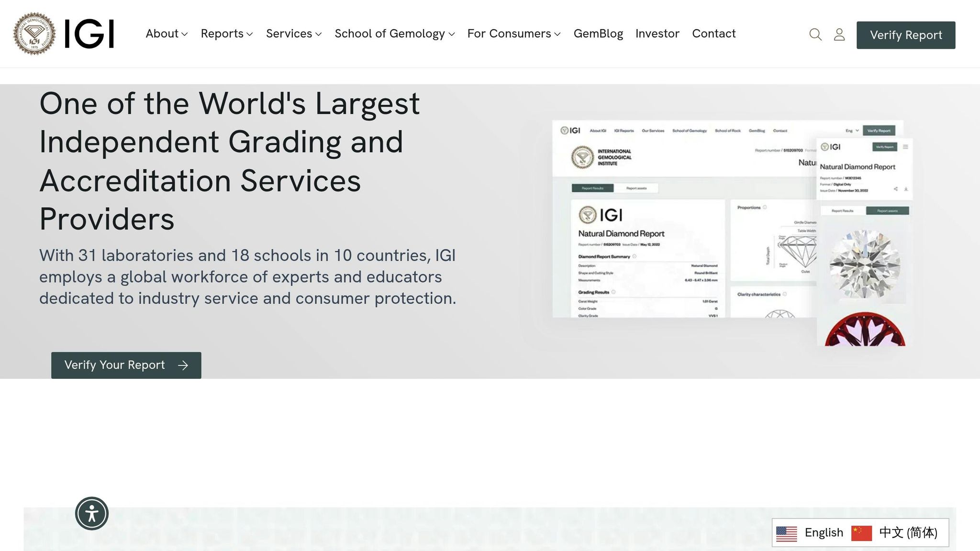This screenshot has width=980, height=551.
Task: Open the GemBlog menu item
Action: pos(599,33)
